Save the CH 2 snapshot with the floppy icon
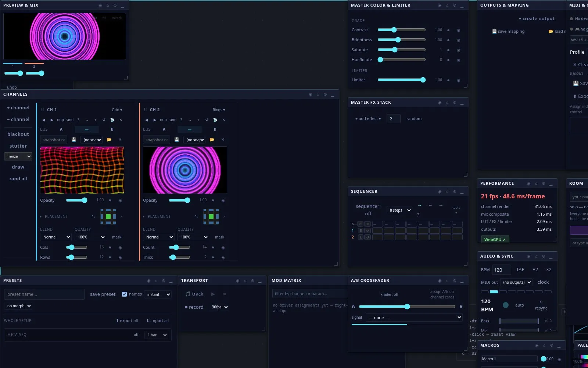Image resolution: width=588 pixels, height=368 pixels. coord(177,140)
